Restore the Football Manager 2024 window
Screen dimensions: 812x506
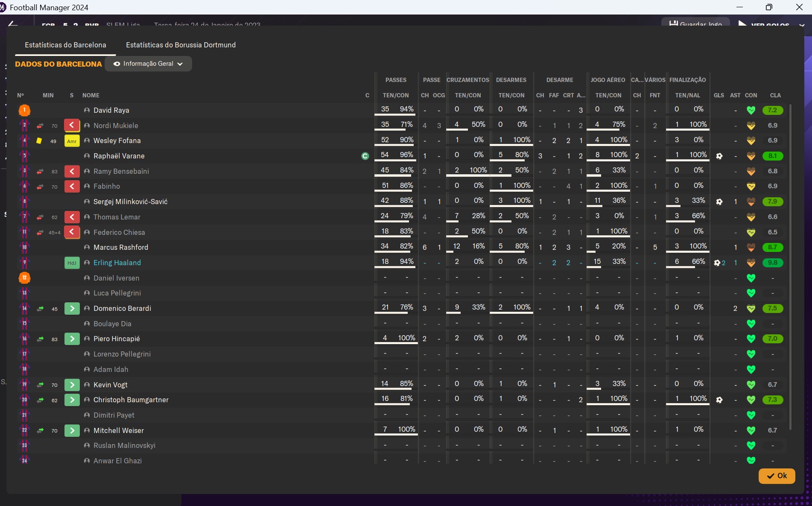click(x=769, y=7)
